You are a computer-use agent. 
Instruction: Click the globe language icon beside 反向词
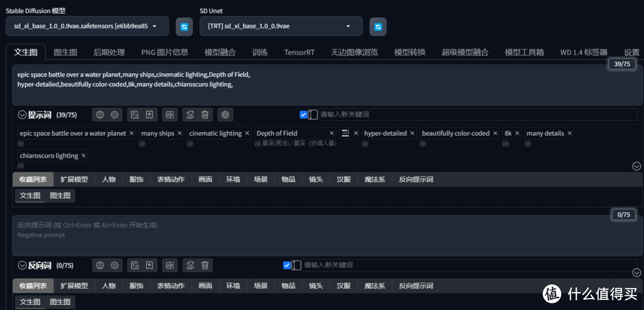click(x=100, y=265)
